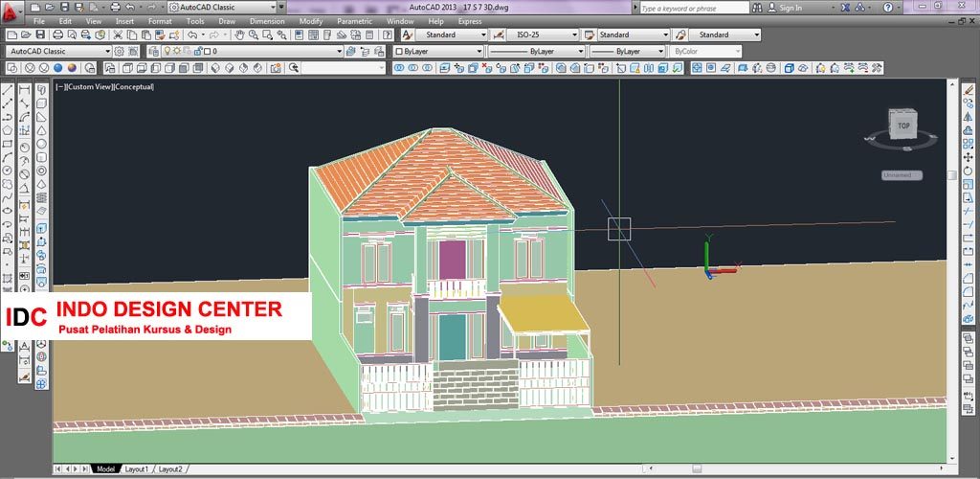Open the Dimension Style manager icon
The height and width of the screenshot is (479, 980).
[500, 35]
